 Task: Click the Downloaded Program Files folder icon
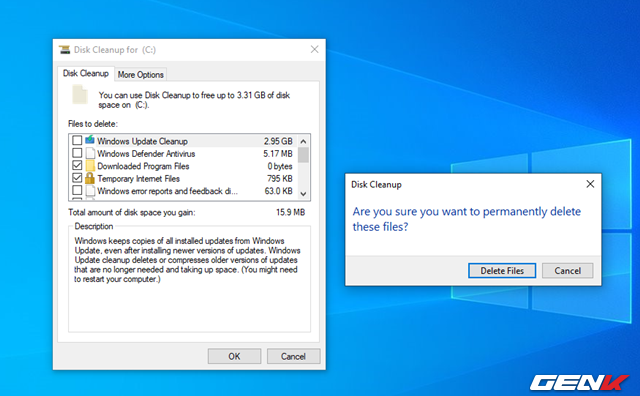point(90,166)
